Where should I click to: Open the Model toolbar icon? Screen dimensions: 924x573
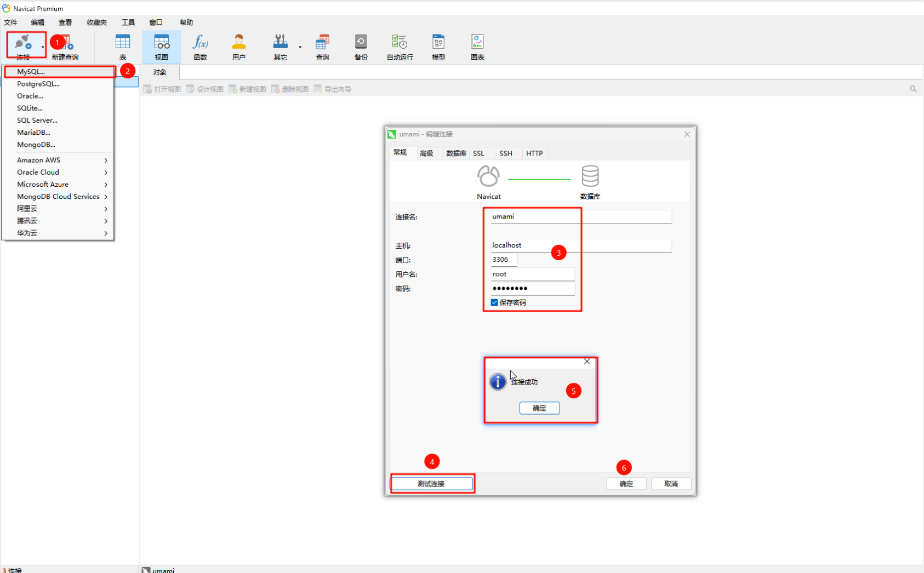pyautogui.click(x=438, y=42)
